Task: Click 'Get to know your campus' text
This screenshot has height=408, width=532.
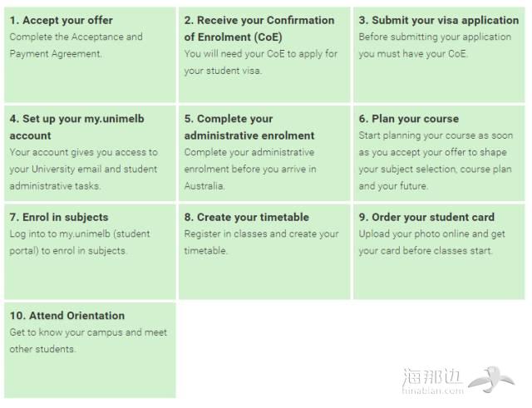Action: (88, 341)
